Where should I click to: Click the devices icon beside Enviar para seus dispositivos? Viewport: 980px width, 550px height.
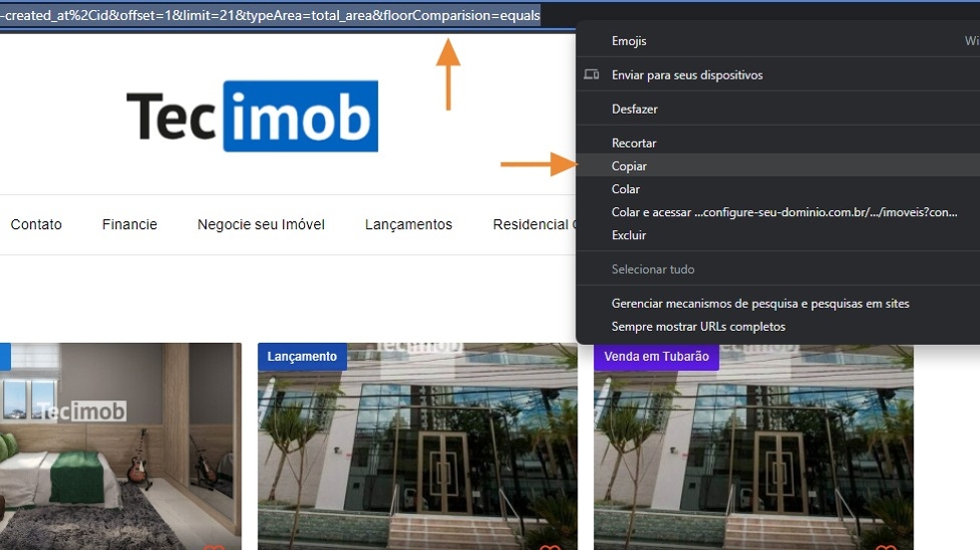[x=591, y=75]
